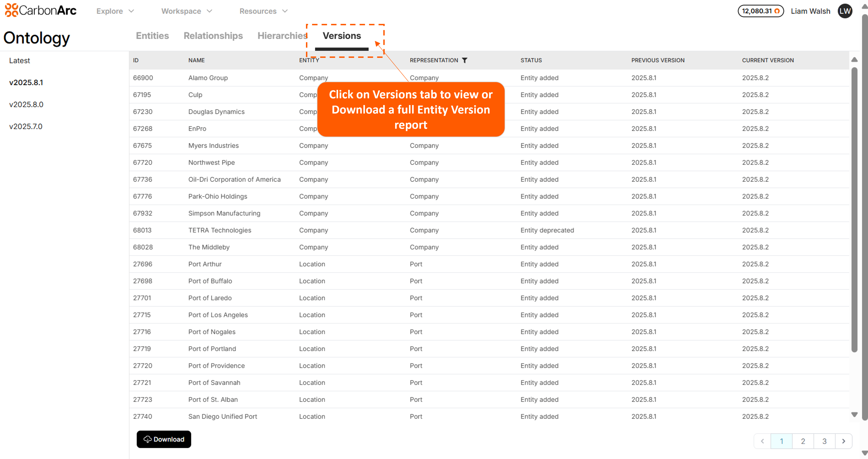Select Latest version in sidebar
868x459 pixels.
point(20,61)
